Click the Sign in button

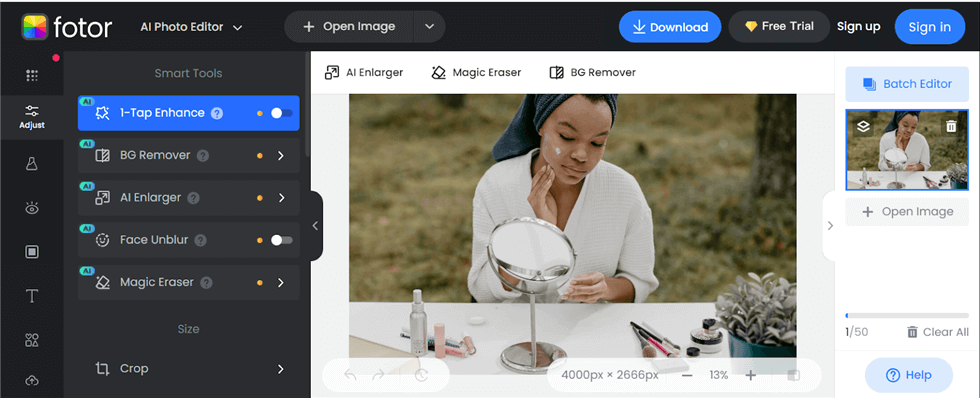tap(930, 27)
